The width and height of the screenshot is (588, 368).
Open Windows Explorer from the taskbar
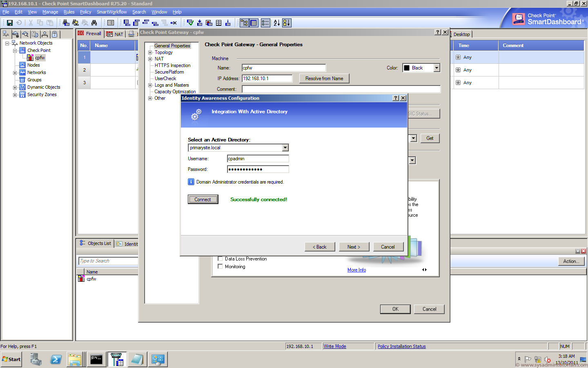point(75,359)
